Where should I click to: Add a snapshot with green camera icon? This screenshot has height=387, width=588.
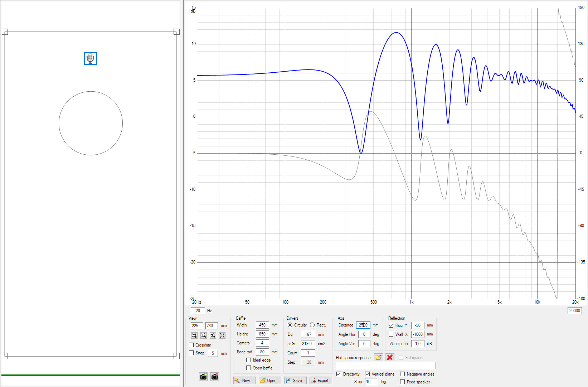tap(203, 377)
